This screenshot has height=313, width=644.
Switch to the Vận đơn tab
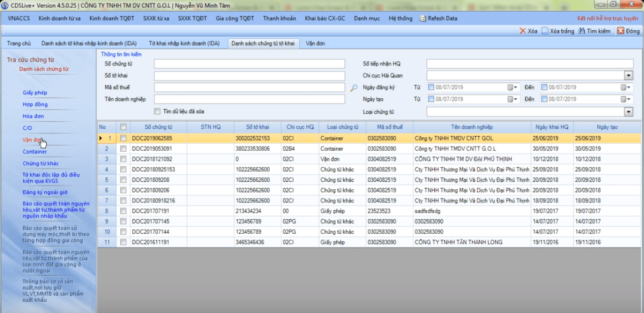pyautogui.click(x=315, y=44)
